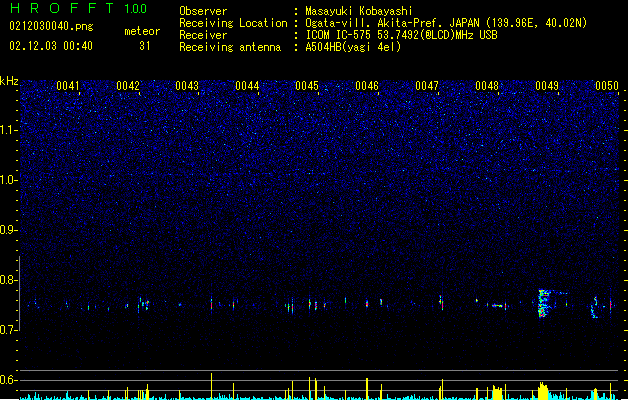629x400 pixels.
Task: Click time marker 0045
Action: [x=307, y=86]
